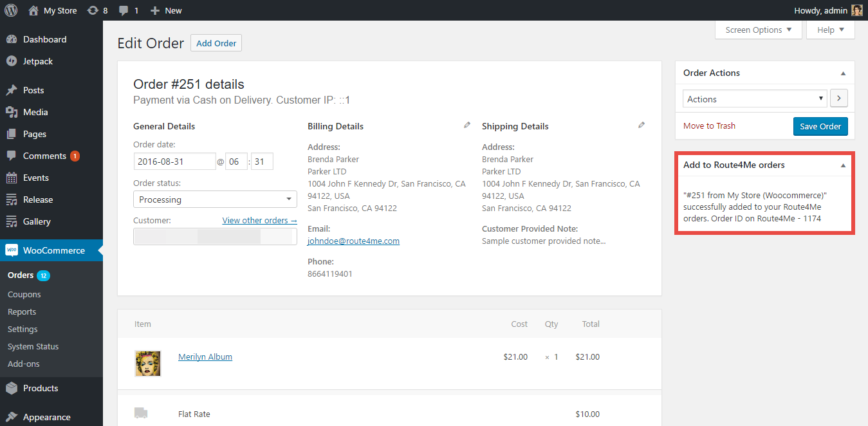Open Jetpack from the sidebar
Image resolution: width=868 pixels, height=426 pixels.
point(38,61)
